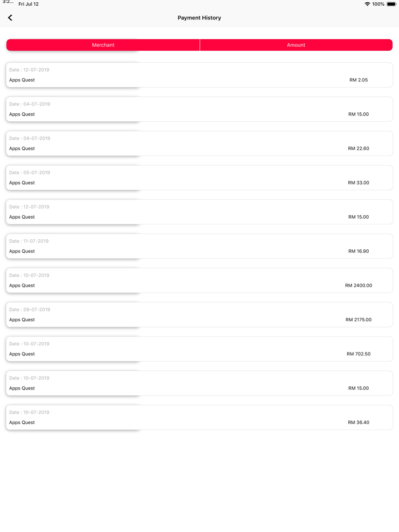
Task: Select the RM 33.00 payment dated 05-07-2019
Action: (199, 178)
